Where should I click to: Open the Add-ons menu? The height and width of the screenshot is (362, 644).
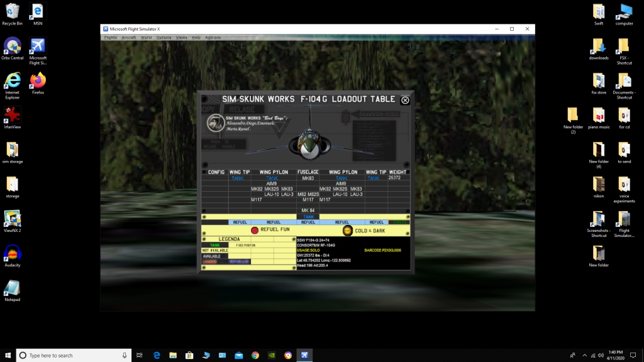click(x=213, y=37)
